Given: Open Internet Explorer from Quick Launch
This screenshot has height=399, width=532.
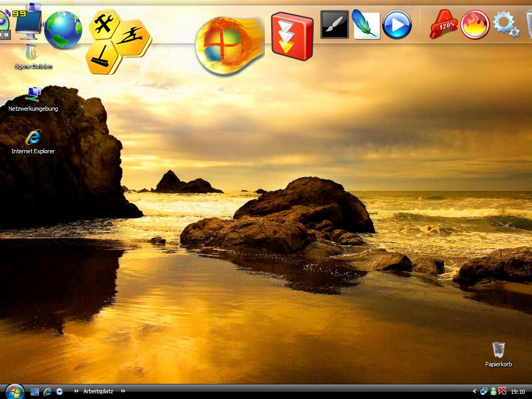Looking at the screenshot, I should point(47,392).
